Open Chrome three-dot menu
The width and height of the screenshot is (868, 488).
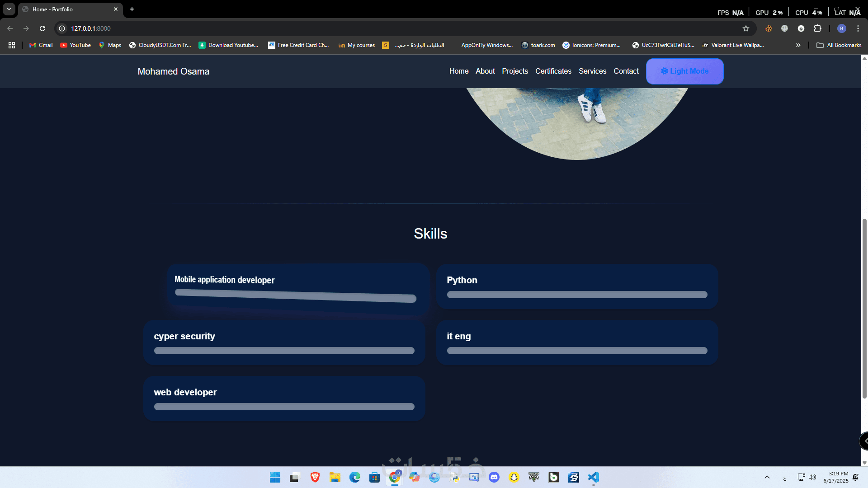tap(858, 28)
